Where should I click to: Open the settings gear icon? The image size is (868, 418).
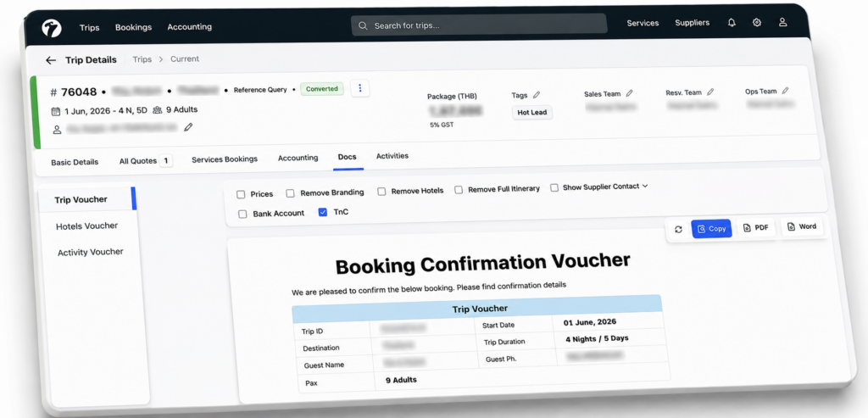(x=757, y=23)
